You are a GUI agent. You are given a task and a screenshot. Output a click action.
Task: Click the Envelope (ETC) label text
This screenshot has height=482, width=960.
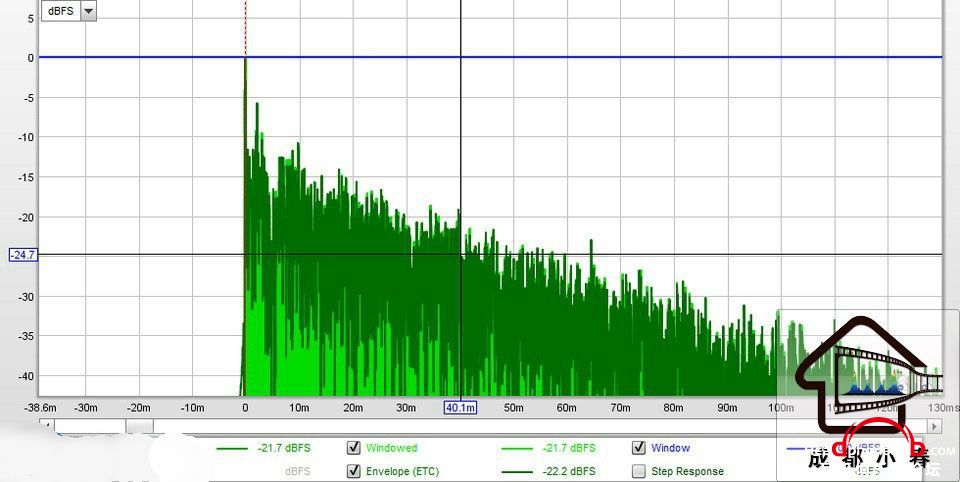click(x=402, y=472)
